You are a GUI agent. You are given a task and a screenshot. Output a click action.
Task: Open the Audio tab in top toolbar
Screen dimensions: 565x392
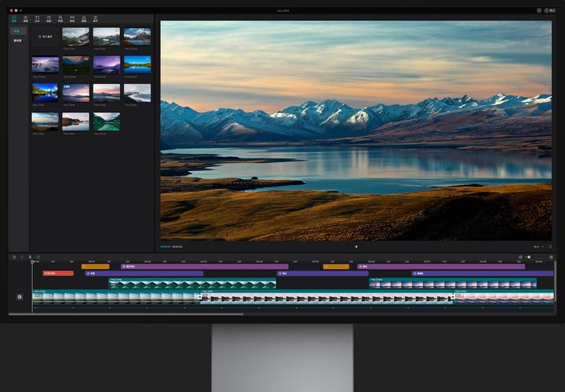[26, 19]
